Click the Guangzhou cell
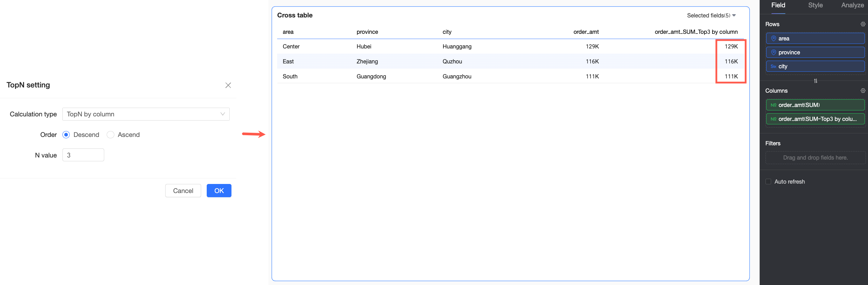The height and width of the screenshot is (285, 868). [457, 76]
